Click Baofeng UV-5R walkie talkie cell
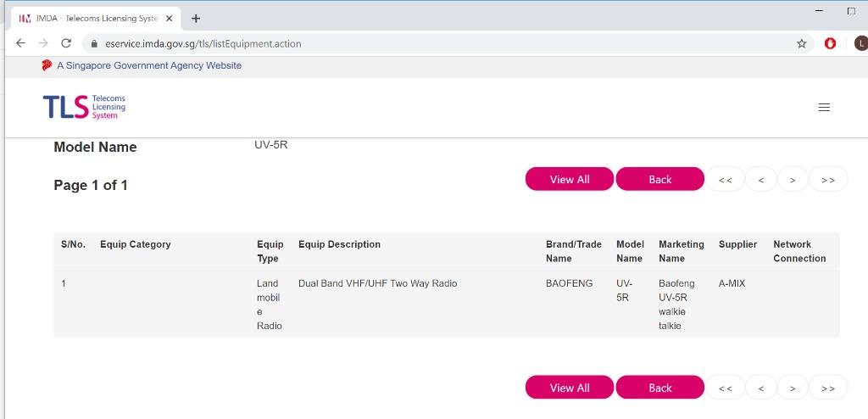The image size is (868, 419). click(x=676, y=304)
